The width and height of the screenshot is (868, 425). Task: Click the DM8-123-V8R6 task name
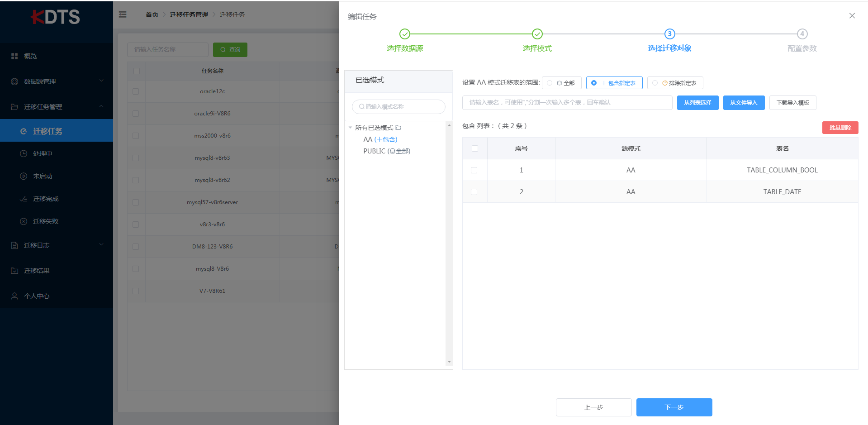212,247
